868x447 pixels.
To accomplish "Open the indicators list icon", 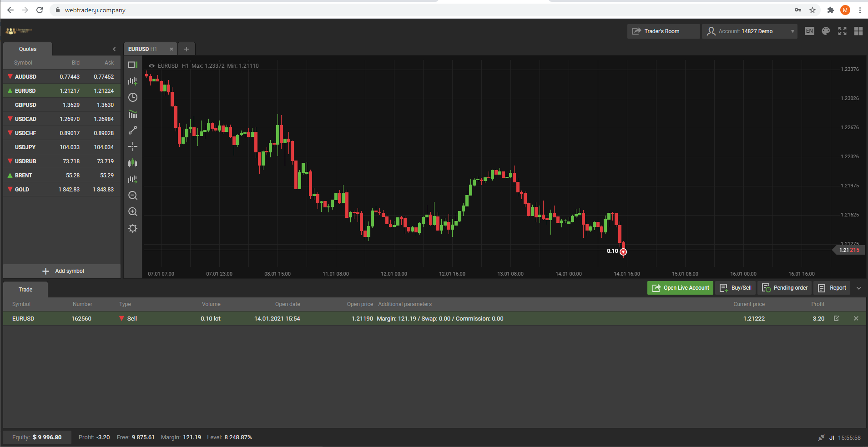I will pyautogui.click(x=133, y=114).
